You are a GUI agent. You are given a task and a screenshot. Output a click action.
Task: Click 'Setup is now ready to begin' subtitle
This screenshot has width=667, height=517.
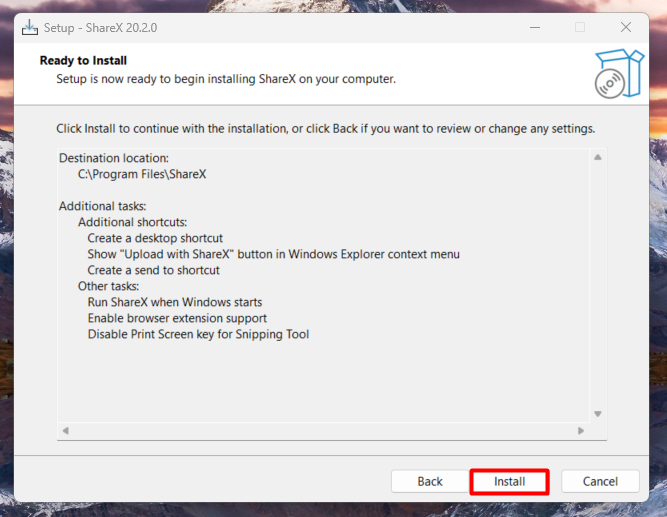(x=226, y=79)
